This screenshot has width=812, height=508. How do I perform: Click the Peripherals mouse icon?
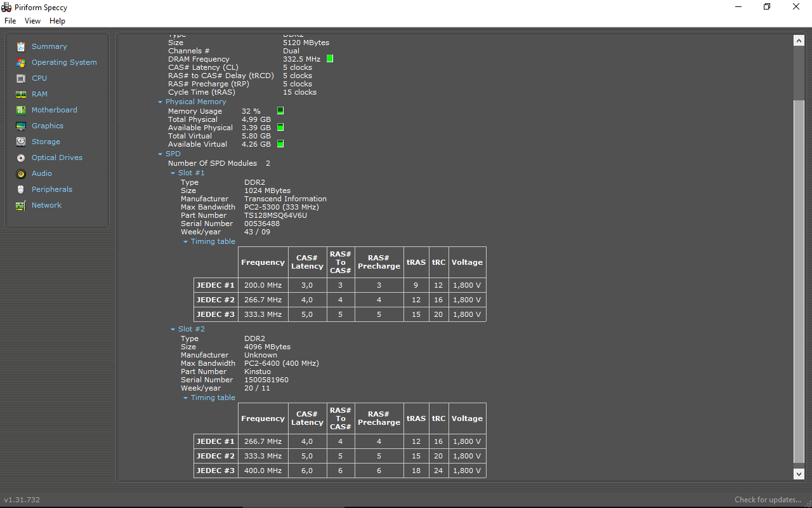click(x=21, y=189)
